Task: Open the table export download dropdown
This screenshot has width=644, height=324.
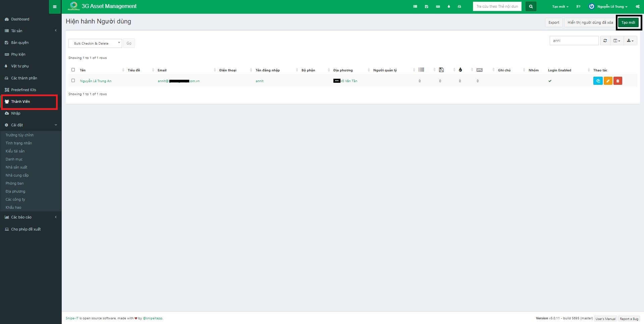Action: 630,41
